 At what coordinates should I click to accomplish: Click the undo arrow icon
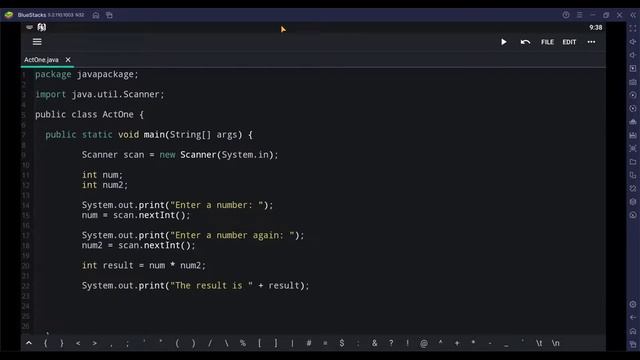[525, 42]
